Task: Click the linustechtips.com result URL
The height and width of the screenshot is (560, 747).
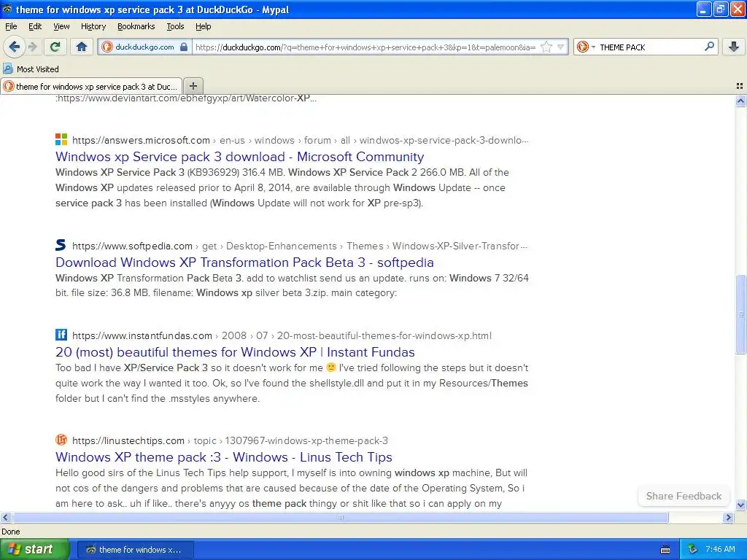Action: point(230,441)
